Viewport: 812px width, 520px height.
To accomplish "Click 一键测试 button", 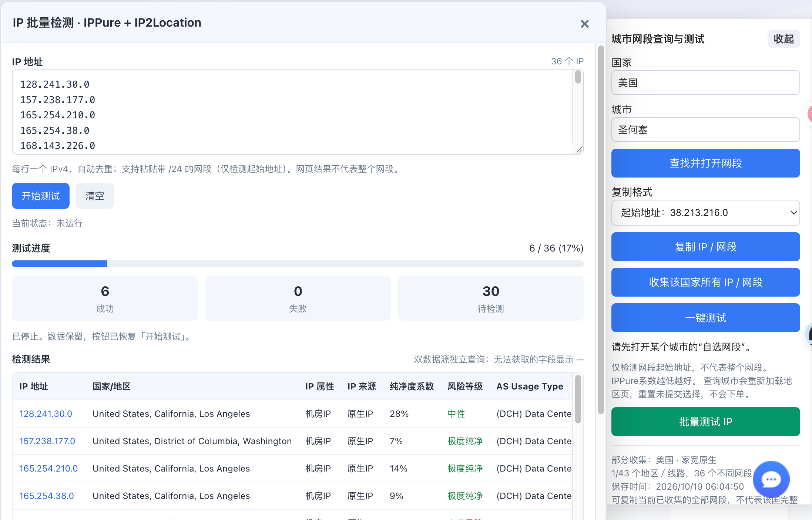I will (705, 318).
